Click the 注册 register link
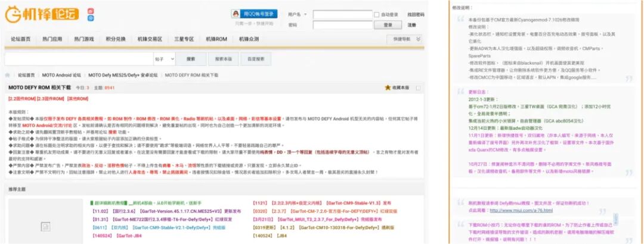This screenshot has height=244, width=644. pyautogui.click(x=411, y=25)
